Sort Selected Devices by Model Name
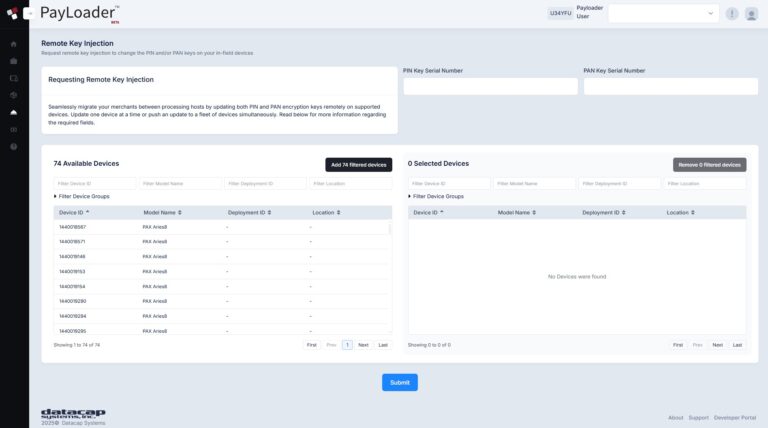The height and width of the screenshot is (428, 768). tap(517, 213)
